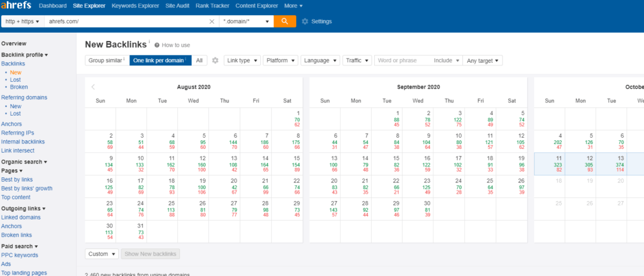Select Group similar mode
Viewport: 644px width, 276px height.
coord(107,60)
